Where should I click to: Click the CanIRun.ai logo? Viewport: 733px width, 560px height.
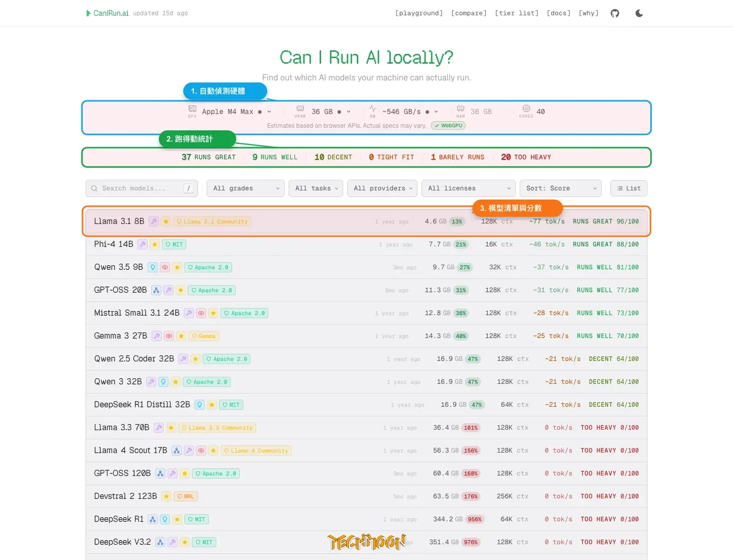[107, 13]
